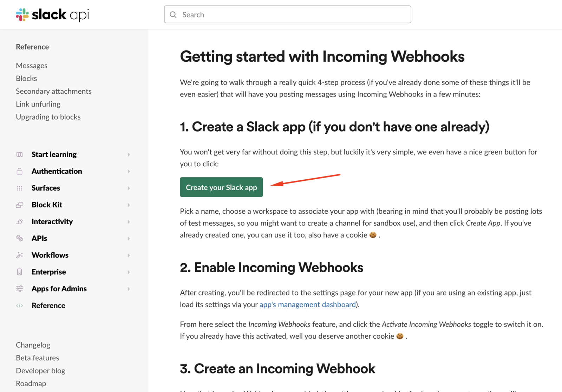Viewport: 562px width, 392px height.
Task: Click the sliders icon beside Apps for Admins
Action: click(x=20, y=289)
